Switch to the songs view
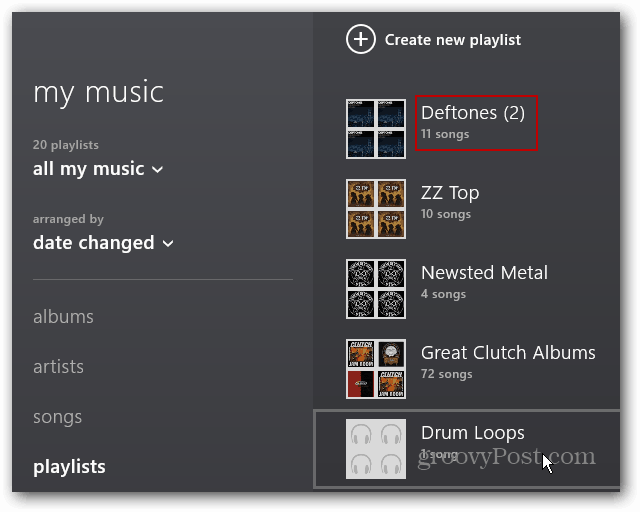This screenshot has height=512, width=640. pyautogui.click(x=58, y=417)
